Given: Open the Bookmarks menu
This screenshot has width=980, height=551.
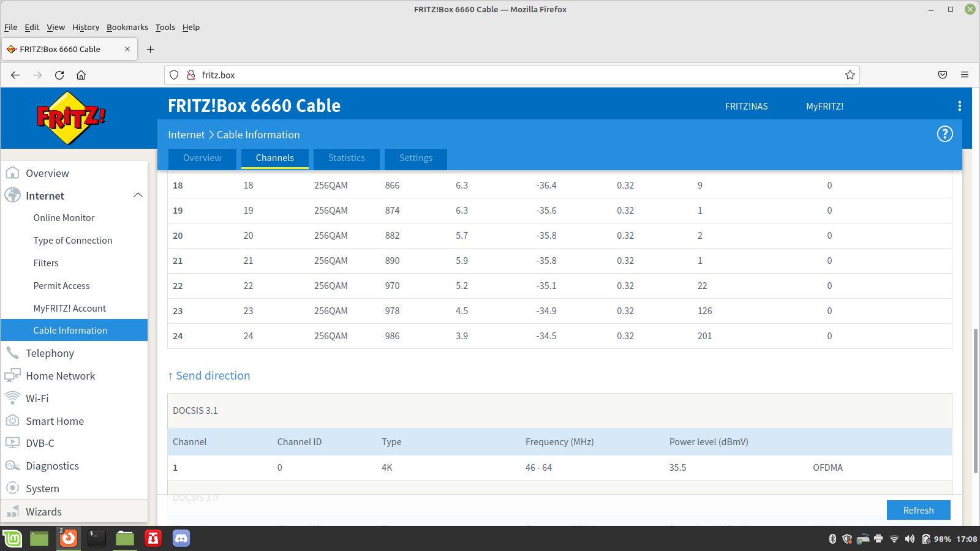Looking at the screenshot, I should coord(127,28).
